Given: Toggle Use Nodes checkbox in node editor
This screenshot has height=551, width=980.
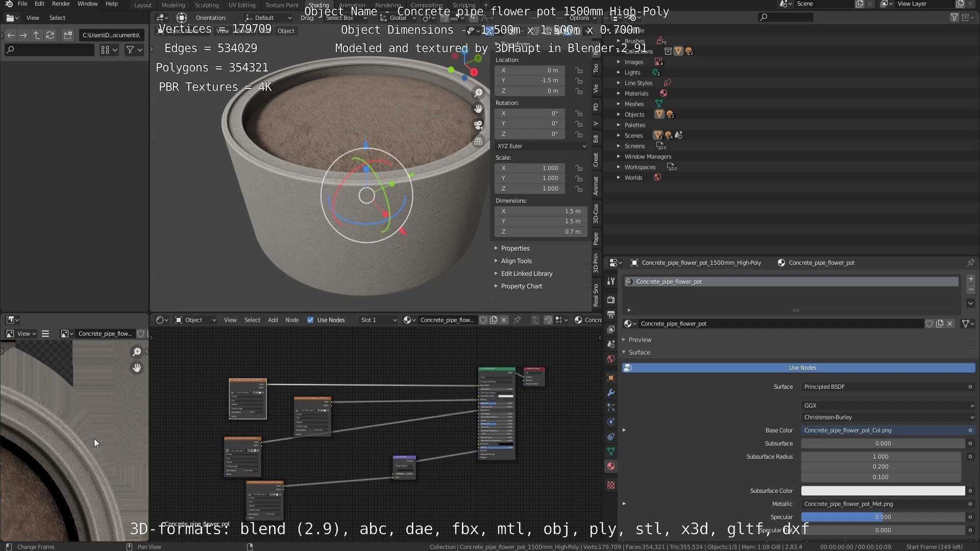Looking at the screenshot, I should (x=310, y=320).
